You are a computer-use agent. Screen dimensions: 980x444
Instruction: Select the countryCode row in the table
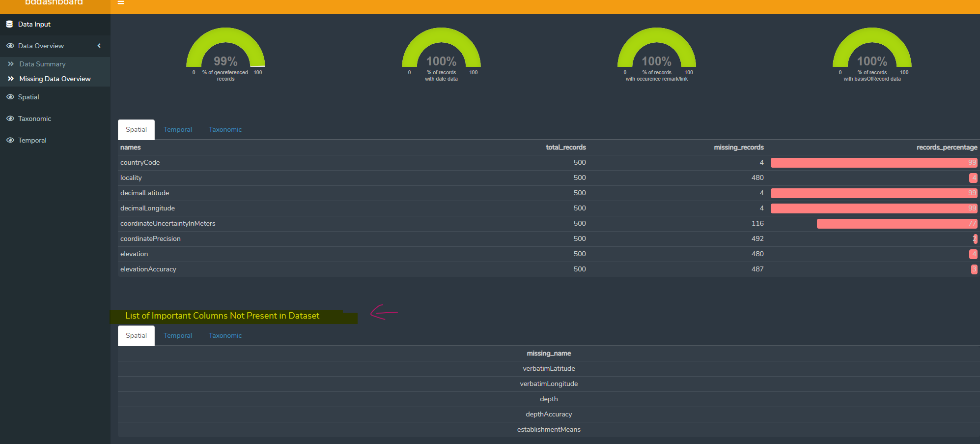click(x=140, y=162)
